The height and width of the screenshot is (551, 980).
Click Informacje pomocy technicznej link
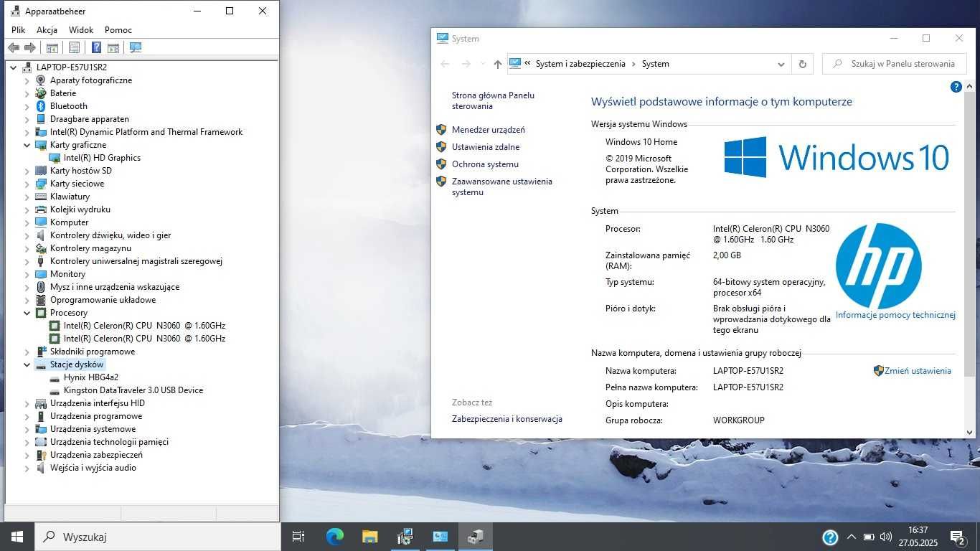pyautogui.click(x=895, y=315)
